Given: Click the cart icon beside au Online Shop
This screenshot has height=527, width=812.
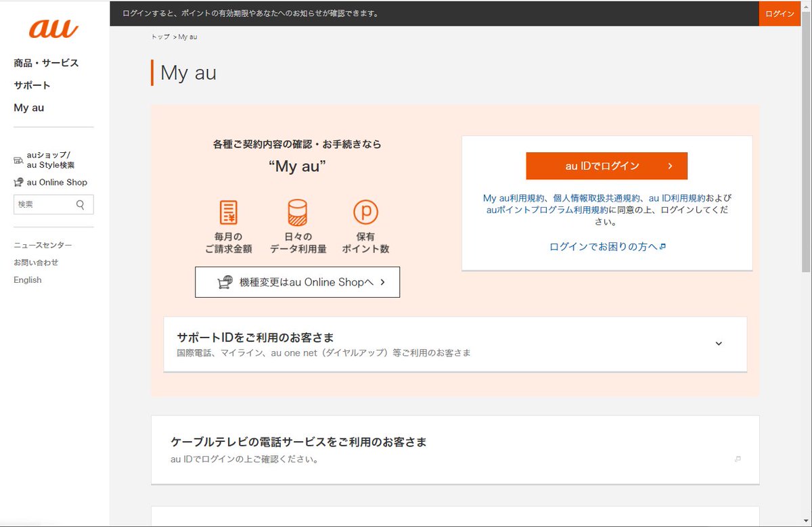Looking at the screenshot, I should 18,182.
